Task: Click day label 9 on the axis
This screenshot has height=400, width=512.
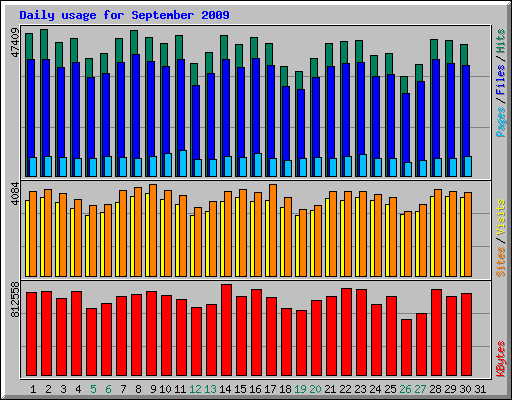Action: (153, 389)
